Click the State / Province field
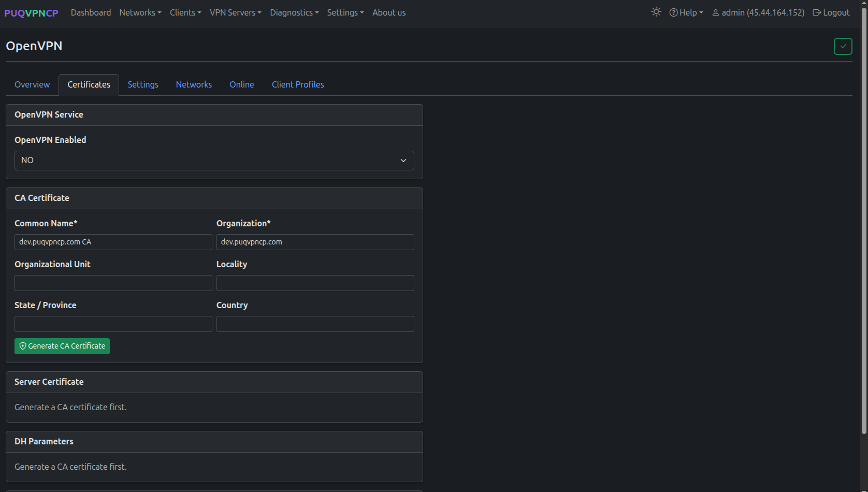Viewport: 868px width, 492px height. point(113,324)
